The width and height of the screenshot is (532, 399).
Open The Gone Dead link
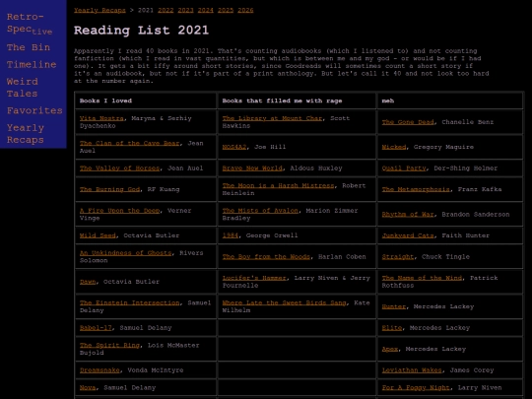click(x=408, y=122)
